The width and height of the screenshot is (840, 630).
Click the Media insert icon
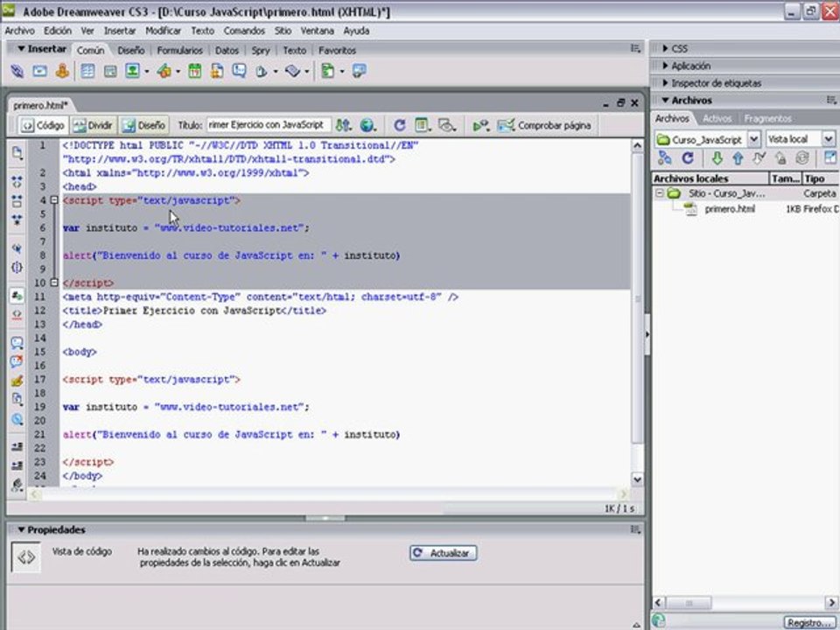tap(164, 71)
